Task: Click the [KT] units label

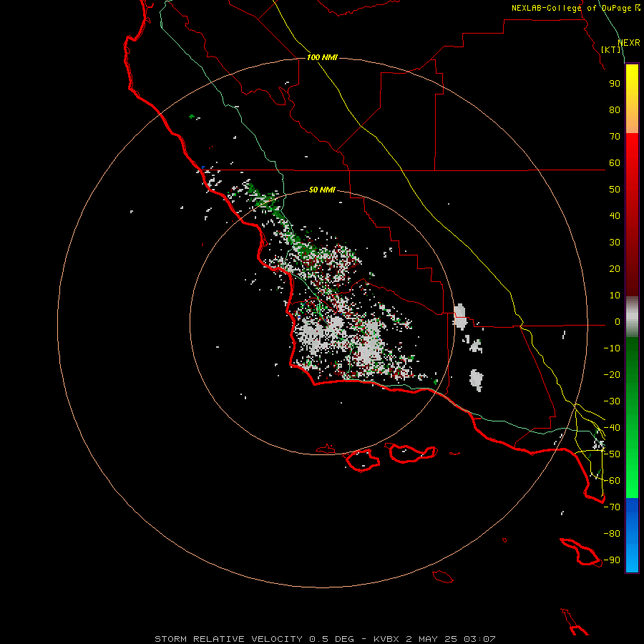Action: tap(611, 49)
